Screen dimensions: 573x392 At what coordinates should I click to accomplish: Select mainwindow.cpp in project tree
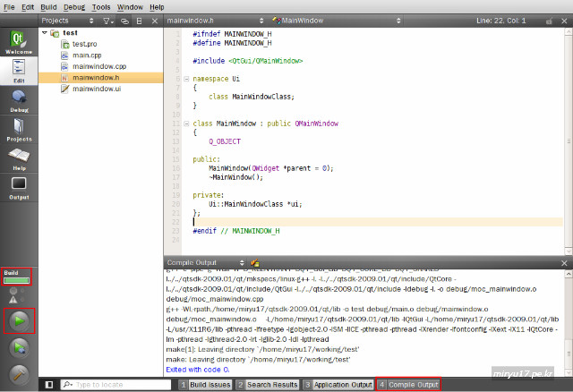[x=99, y=66]
